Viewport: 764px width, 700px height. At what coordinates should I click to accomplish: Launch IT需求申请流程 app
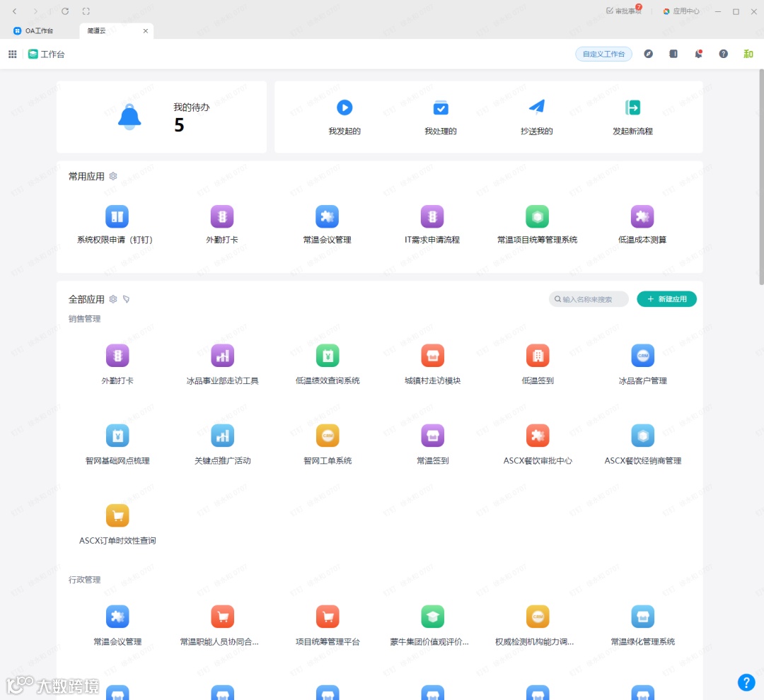(432, 216)
